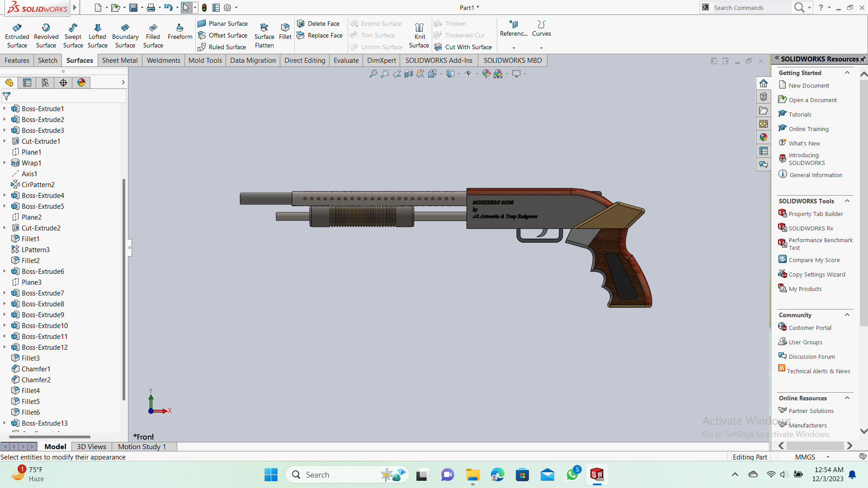Screen dimensions: 868x488
Task: Collapse the SOLIDWORKS Tools section
Action: (x=847, y=201)
